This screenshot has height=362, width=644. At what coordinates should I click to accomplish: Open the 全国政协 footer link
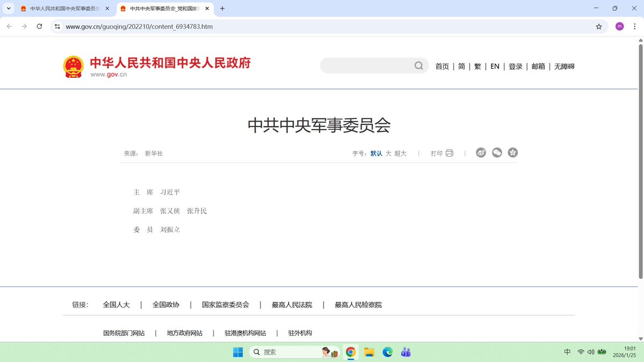tap(166, 305)
